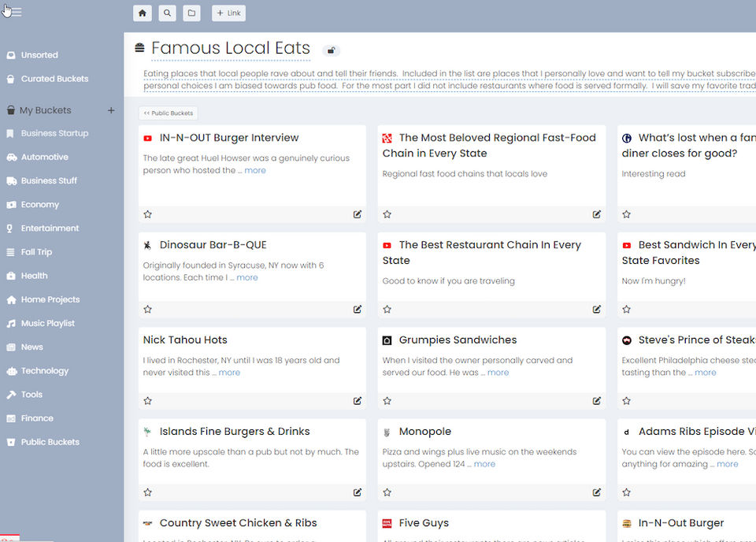Image resolution: width=756 pixels, height=542 pixels.
Task: Open Home Projects bucket
Action: 50,299
